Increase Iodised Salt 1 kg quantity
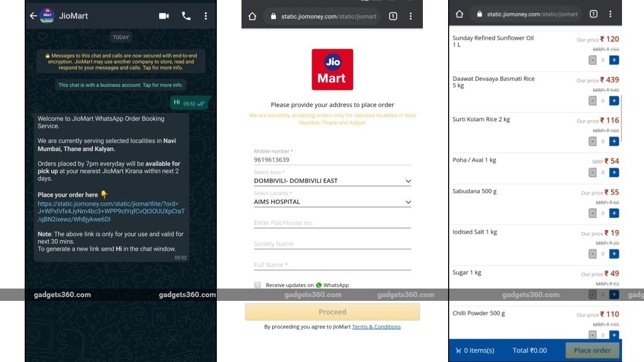This screenshot has width=644, height=362. pyautogui.click(x=614, y=254)
